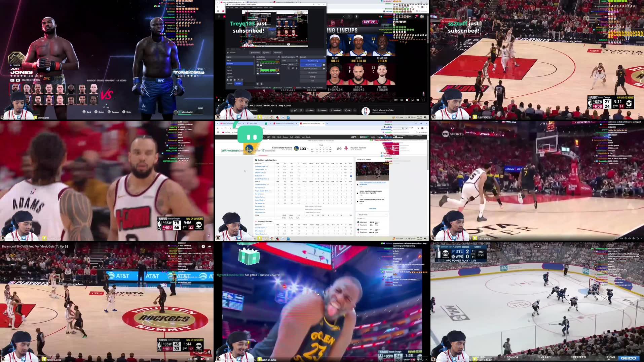
Task: Open YouTube notifications bell
Action: 416,17
